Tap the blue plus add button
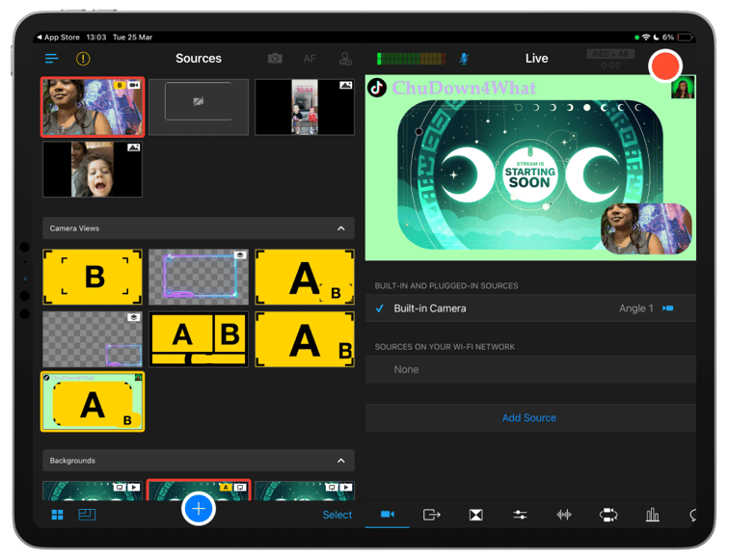The width and height of the screenshot is (729, 560). click(198, 508)
